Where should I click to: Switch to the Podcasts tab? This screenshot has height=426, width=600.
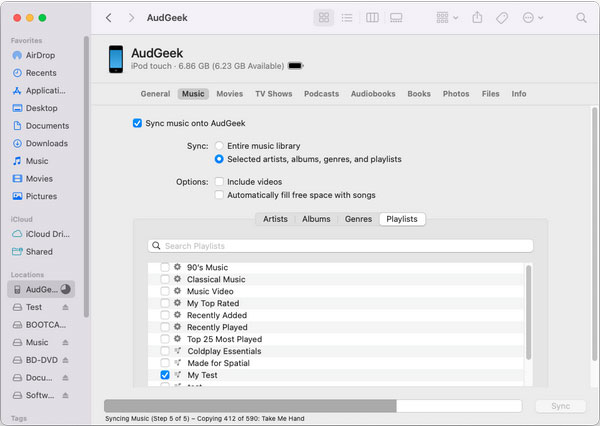tap(321, 94)
